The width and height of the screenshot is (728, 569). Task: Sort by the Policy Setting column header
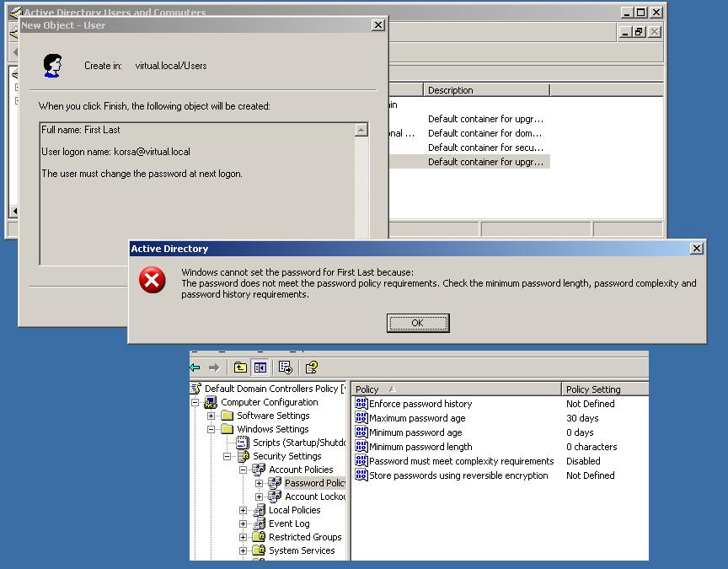point(605,389)
